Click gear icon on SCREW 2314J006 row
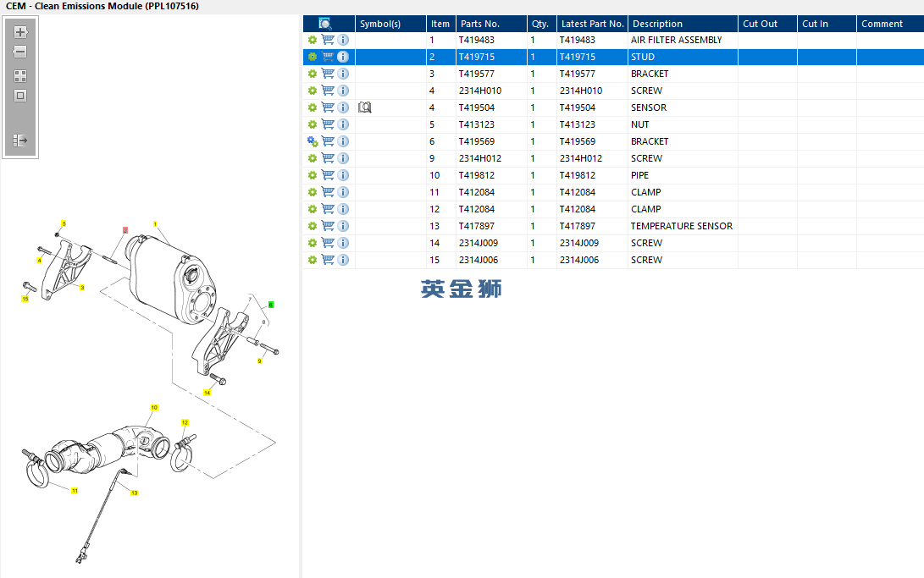The image size is (924, 578). coord(313,260)
